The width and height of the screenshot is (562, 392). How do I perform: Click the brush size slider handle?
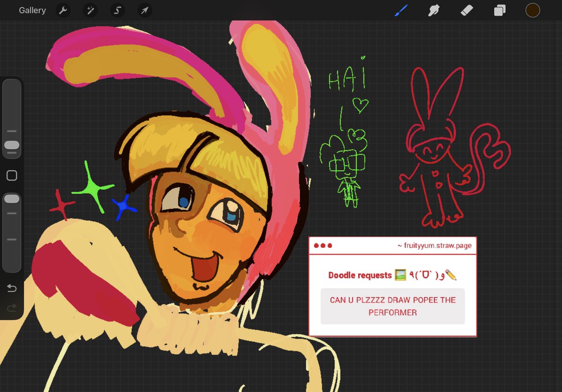12,145
